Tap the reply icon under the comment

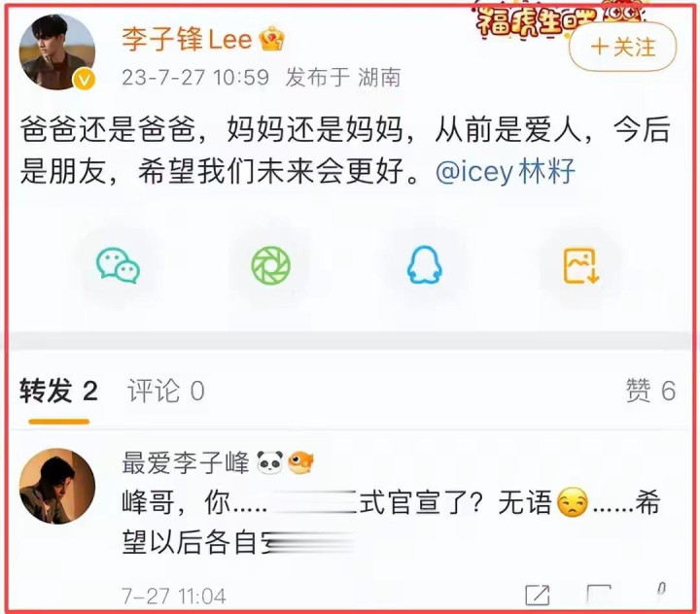(598, 596)
